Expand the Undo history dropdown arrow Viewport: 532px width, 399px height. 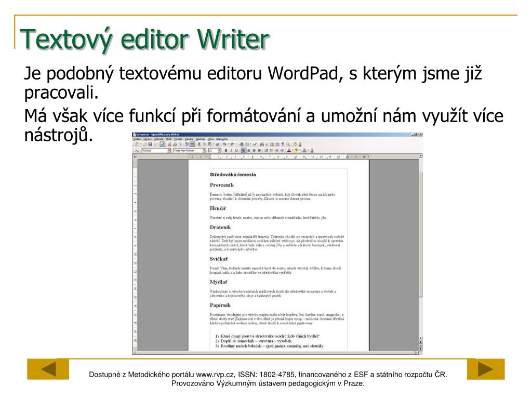(x=228, y=144)
